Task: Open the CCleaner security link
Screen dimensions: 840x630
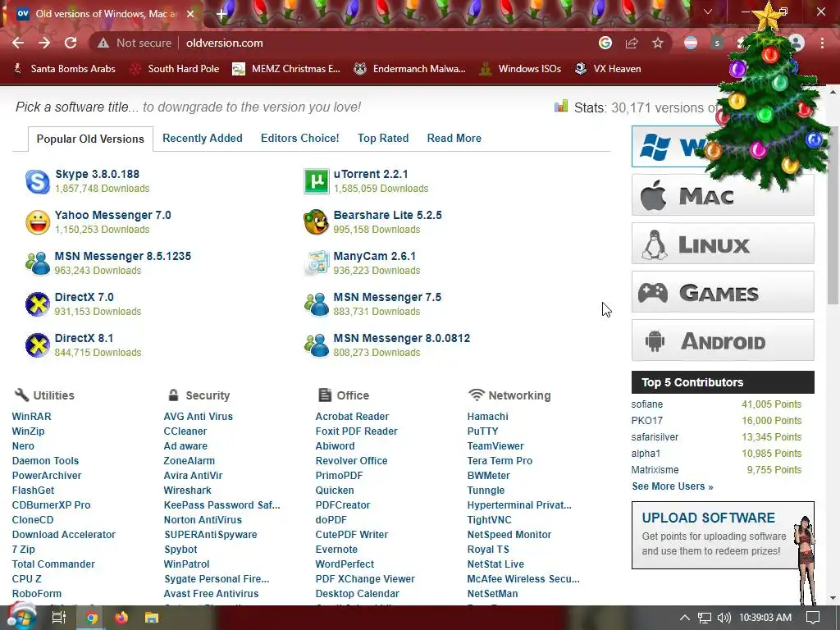Action: [x=185, y=431]
